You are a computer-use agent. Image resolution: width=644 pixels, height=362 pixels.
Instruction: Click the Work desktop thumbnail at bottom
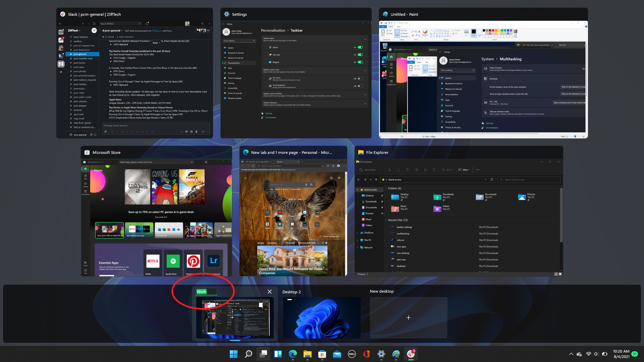click(234, 317)
